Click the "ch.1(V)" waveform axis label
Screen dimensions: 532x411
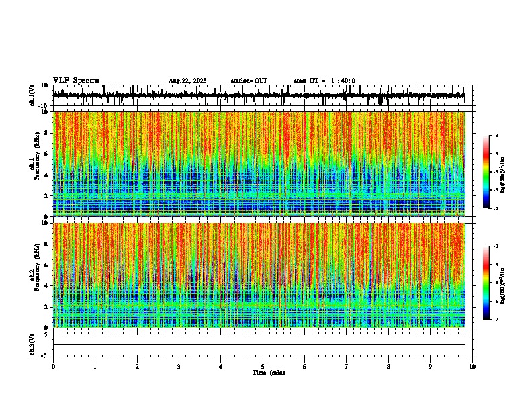click(32, 95)
